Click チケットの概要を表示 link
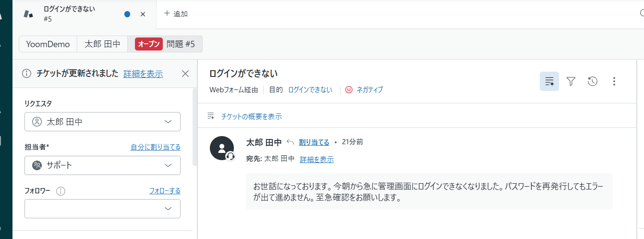Image resolution: width=644 pixels, height=239 pixels. (251, 116)
